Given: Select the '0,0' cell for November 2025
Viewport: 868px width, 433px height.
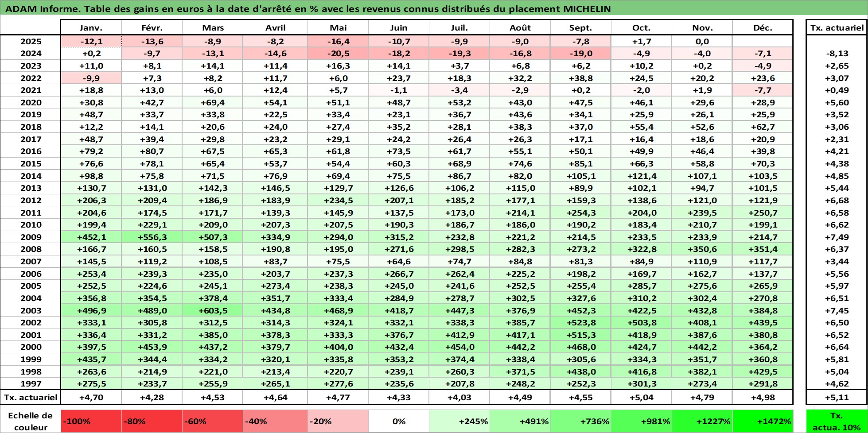Looking at the screenshot, I should tap(702, 41).
